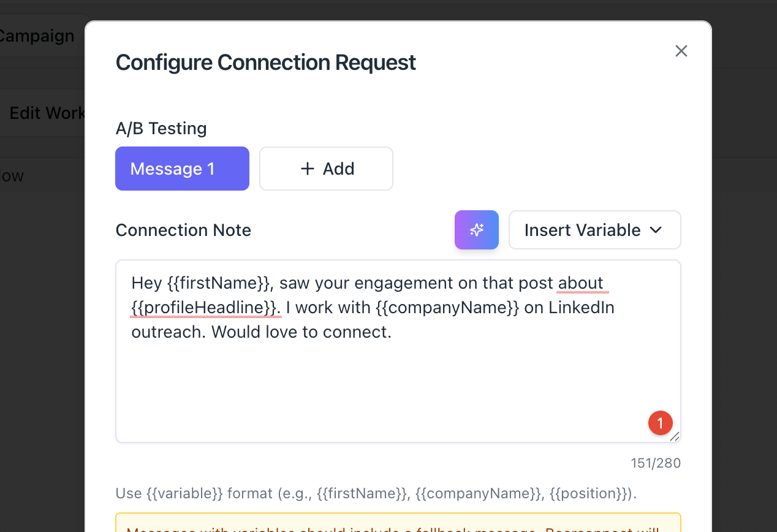Click the variable format hint text
777x532 pixels.
pos(376,493)
